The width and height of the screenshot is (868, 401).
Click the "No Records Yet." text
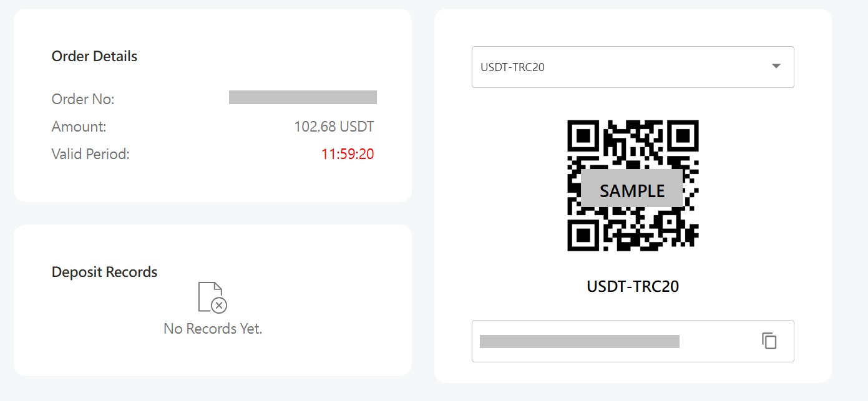pos(213,329)
